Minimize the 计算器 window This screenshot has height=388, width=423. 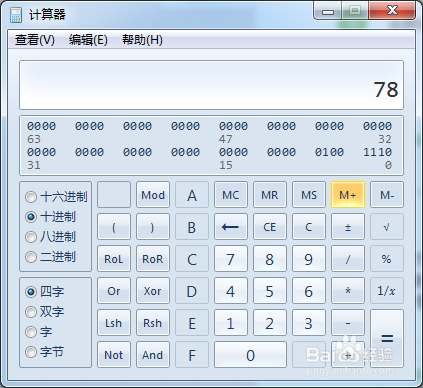coord(328,11)
